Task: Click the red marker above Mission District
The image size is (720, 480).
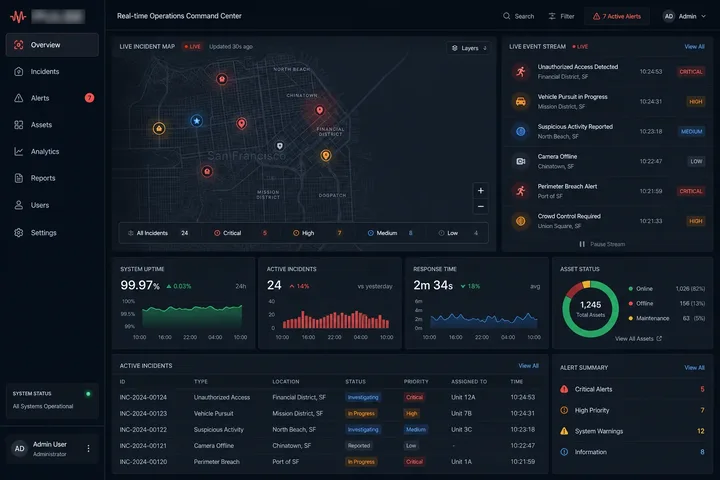Action: click(x=207, y=172)
